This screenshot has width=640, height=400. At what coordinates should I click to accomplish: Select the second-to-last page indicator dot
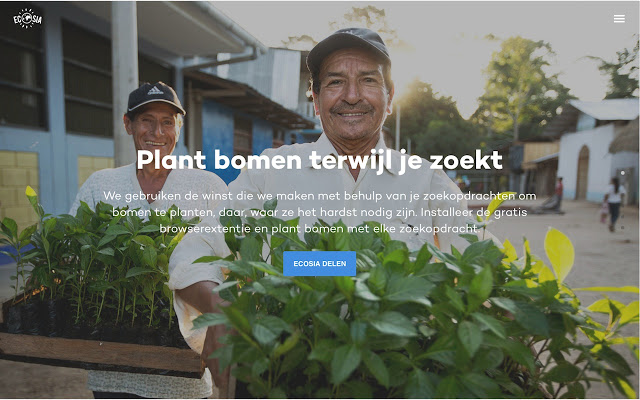(x=622, y=216)
